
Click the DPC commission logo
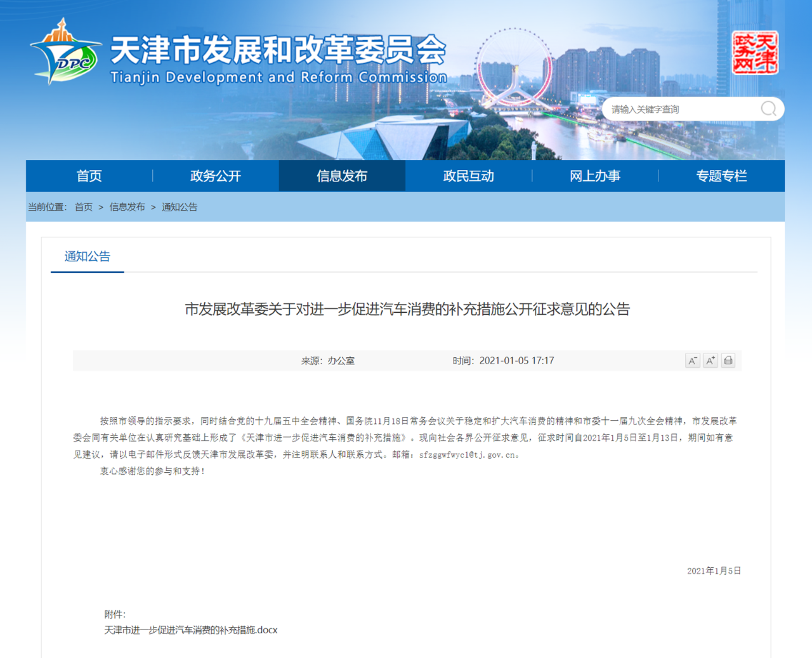65,53
